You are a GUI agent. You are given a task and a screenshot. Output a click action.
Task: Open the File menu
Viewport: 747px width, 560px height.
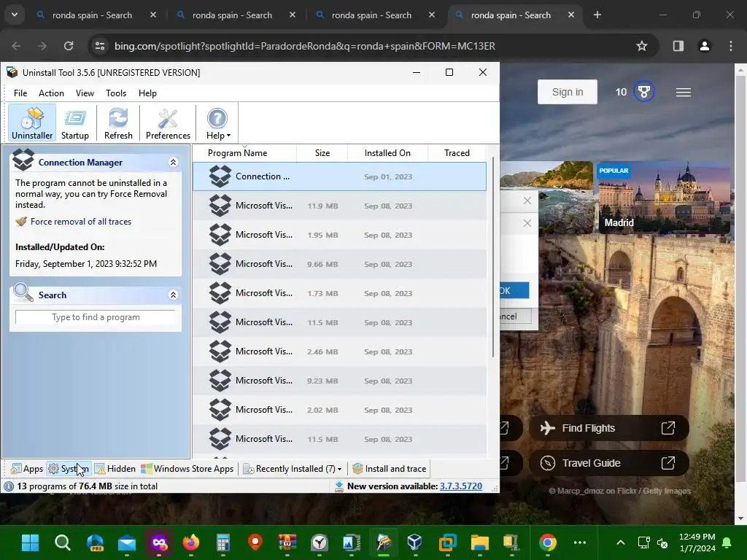tap(20, 93)
